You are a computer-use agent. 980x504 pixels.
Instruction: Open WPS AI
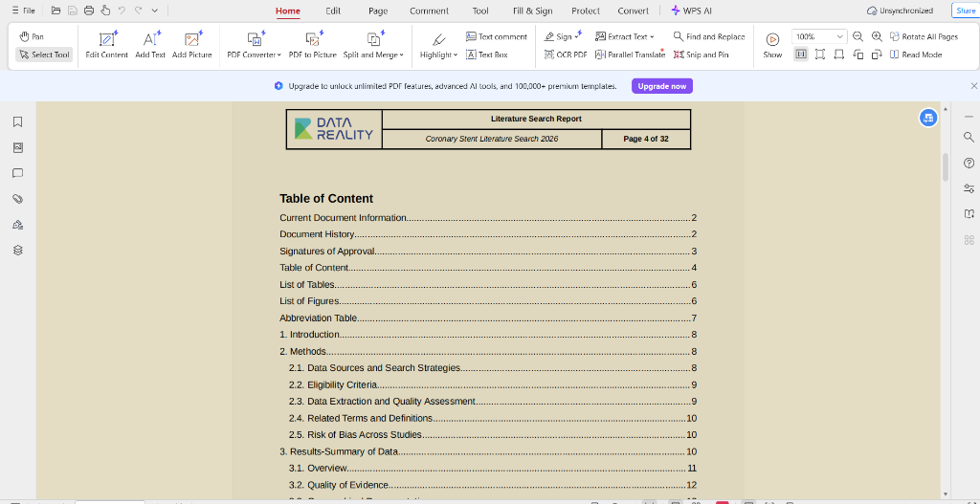(x=691, y=11)
